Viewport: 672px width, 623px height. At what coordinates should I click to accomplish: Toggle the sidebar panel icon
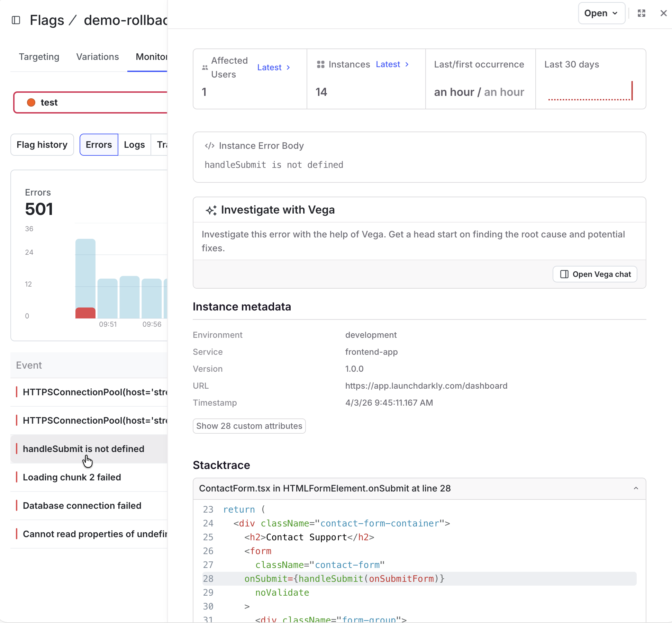click(x=16, y=20)
